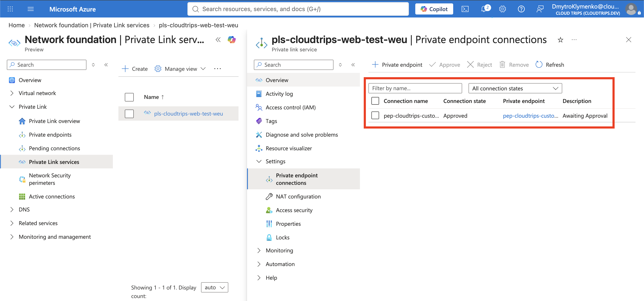Click Create in the Private Link services list
Image resolution: width=644 pixels, height=301 pixels.
click(135, 69)
